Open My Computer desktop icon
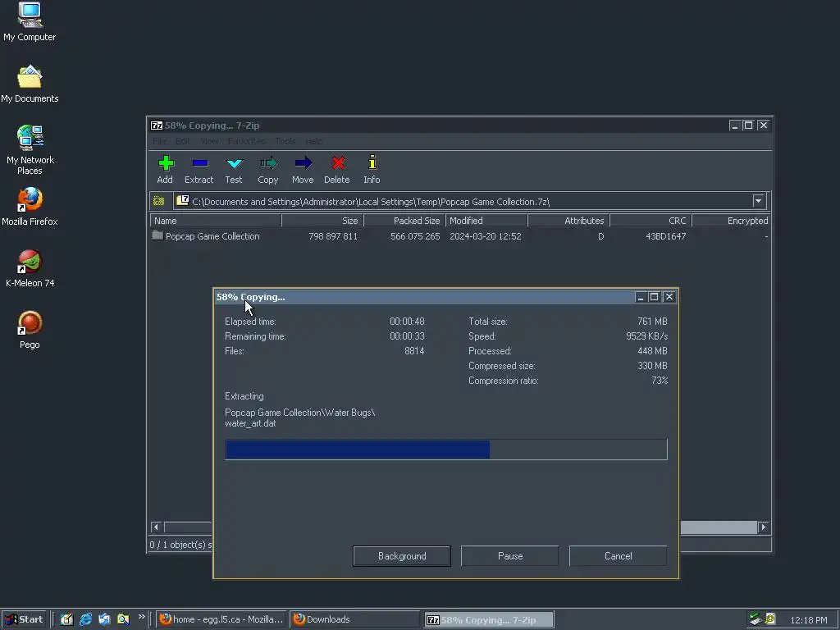The height and width of the screenshot is (630, 840). click(30, 21)
